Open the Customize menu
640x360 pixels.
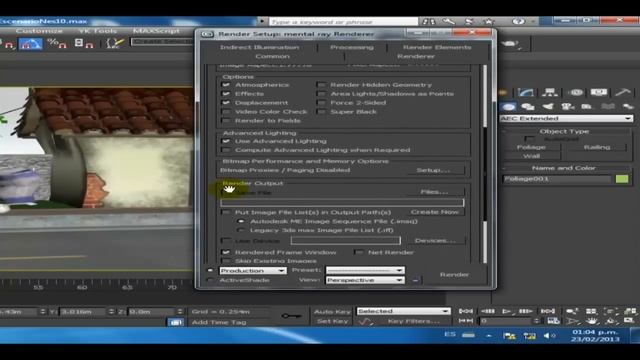click(40, 31)
